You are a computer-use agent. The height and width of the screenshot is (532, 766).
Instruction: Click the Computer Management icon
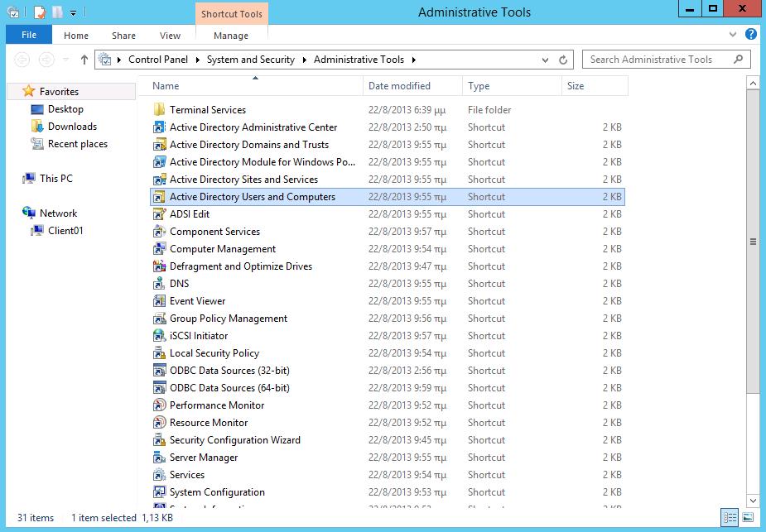click(159, 249)
